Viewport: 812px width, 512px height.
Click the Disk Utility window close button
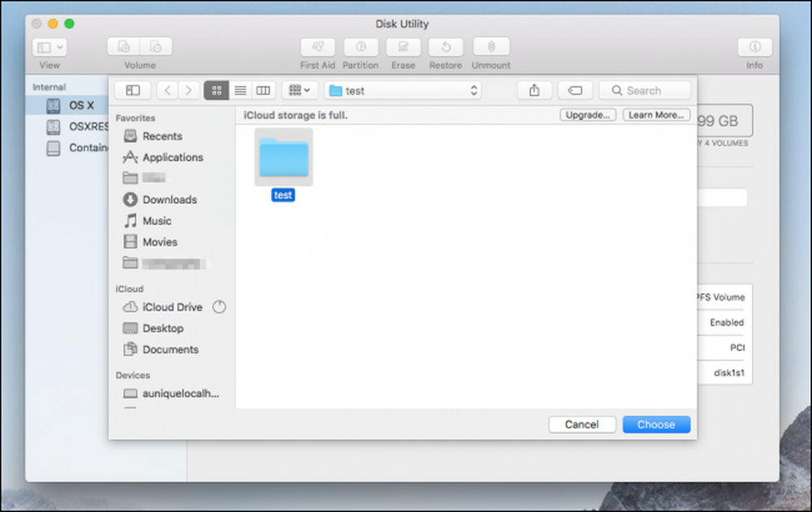(37, 24)
